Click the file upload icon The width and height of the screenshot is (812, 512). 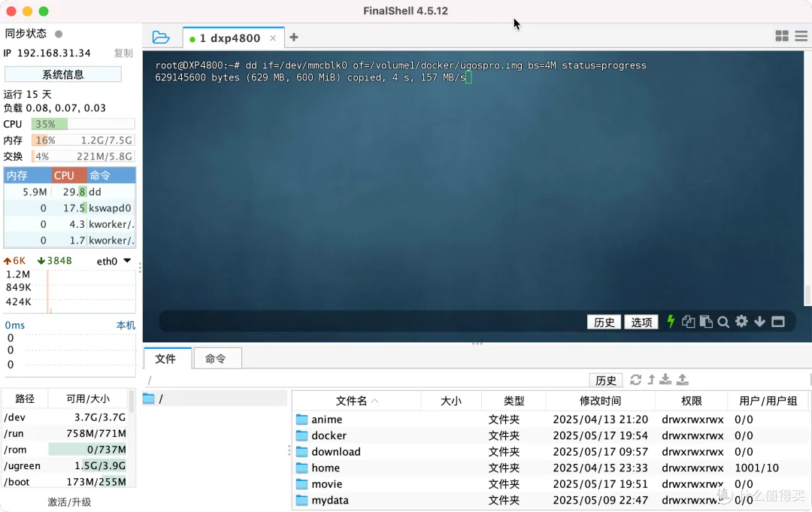683,380
